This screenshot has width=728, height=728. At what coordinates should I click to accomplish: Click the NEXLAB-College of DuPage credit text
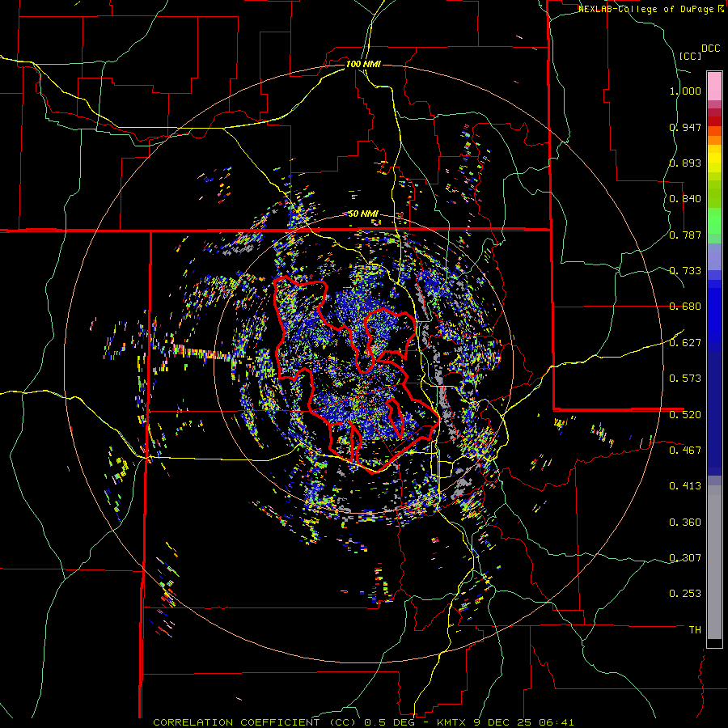coord(647,9)
